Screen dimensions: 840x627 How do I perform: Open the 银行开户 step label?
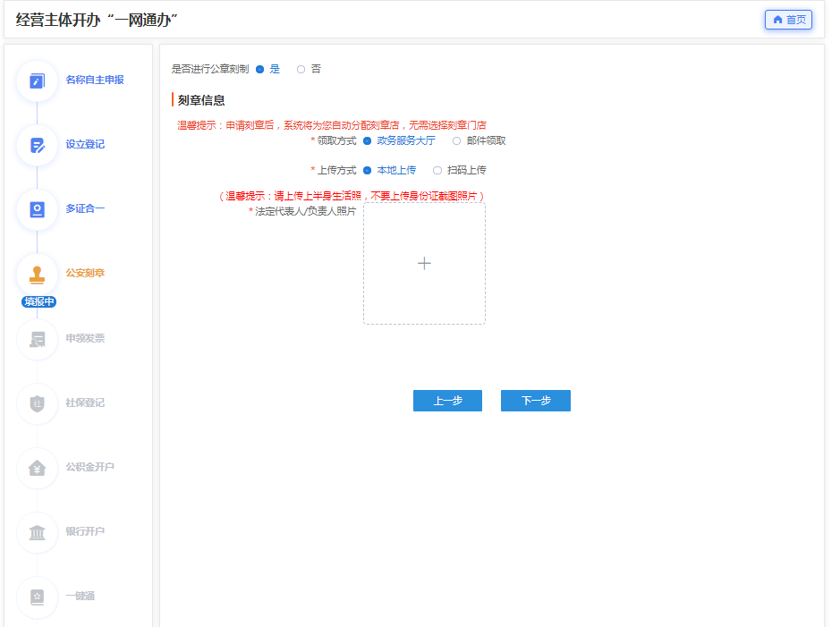(x=85, y=531)
